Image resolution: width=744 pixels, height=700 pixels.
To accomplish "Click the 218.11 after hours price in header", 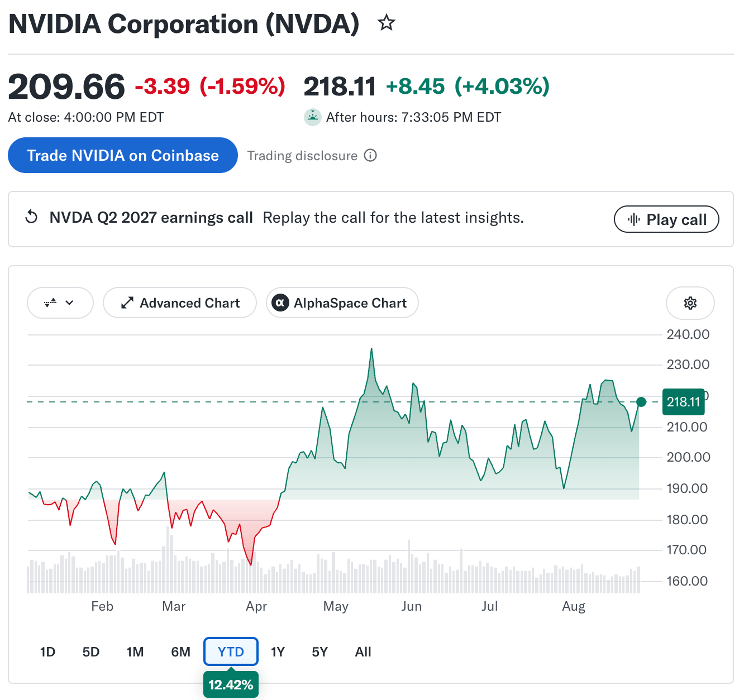I will click(340, 87).
